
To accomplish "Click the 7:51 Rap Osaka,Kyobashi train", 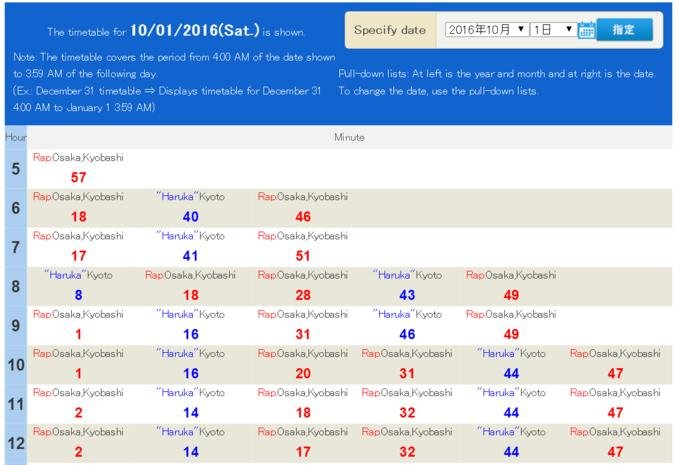I will [x=303, y=256].
